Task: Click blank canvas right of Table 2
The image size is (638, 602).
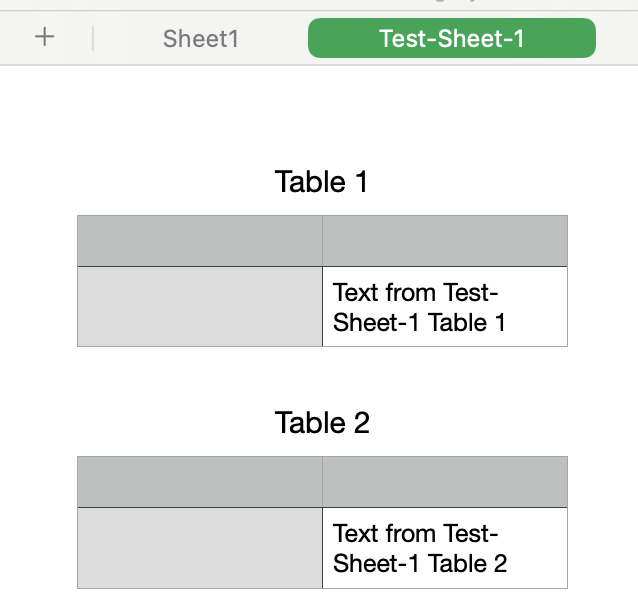Action: 603,522
